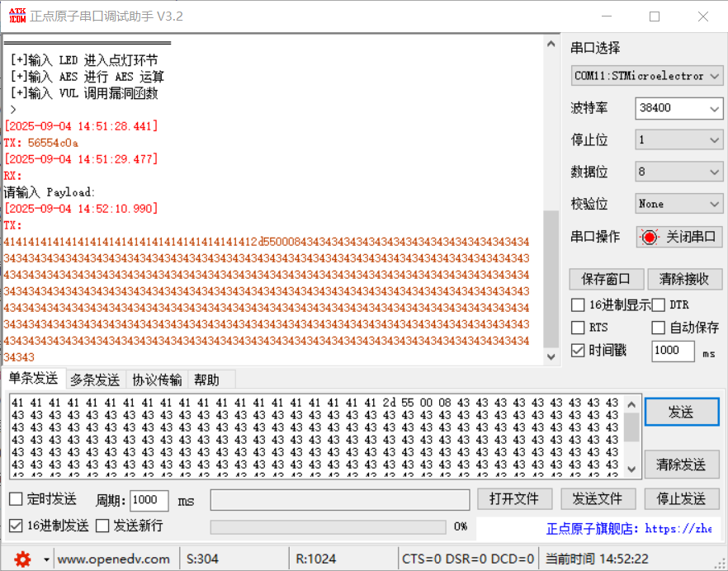
Task: Click the 输入 LED 进入点灯环节 line
Action: click(x=84, y=60)
